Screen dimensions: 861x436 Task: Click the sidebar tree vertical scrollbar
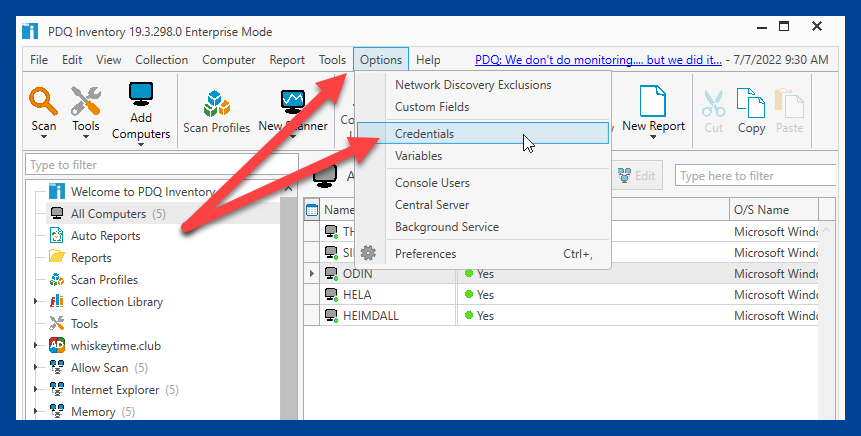(x=289, y=308)
